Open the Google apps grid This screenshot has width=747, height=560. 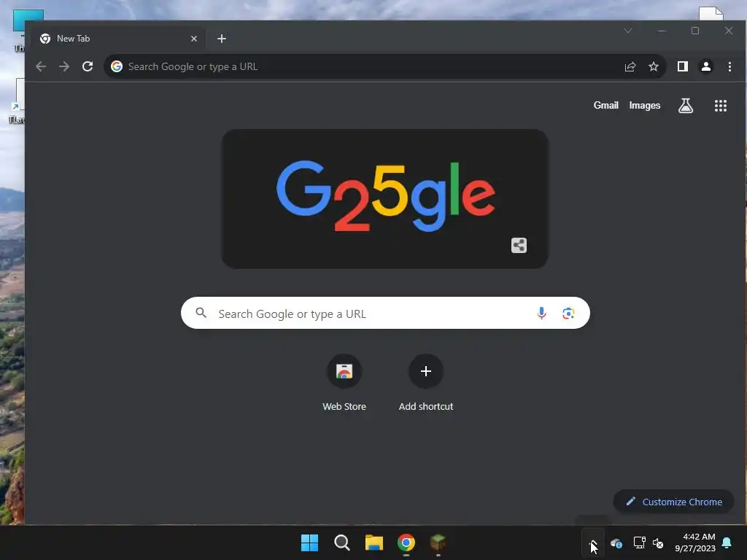coord(720,106)
